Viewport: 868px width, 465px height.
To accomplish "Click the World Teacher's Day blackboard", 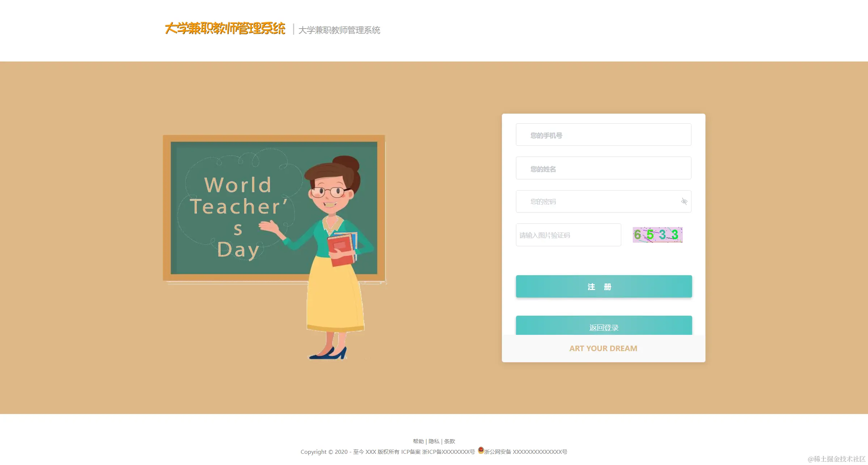I will 235,210.
